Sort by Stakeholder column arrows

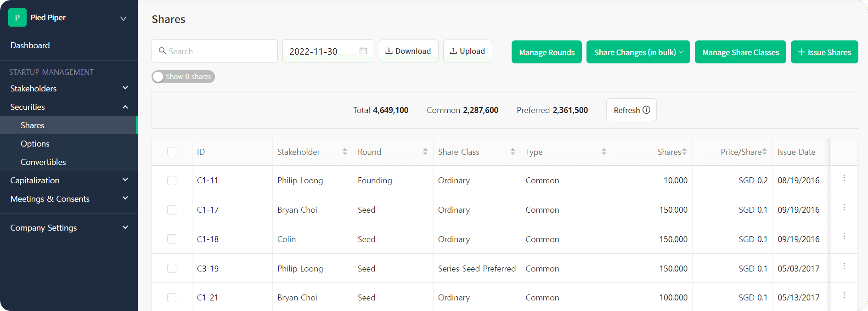point(345,152)
